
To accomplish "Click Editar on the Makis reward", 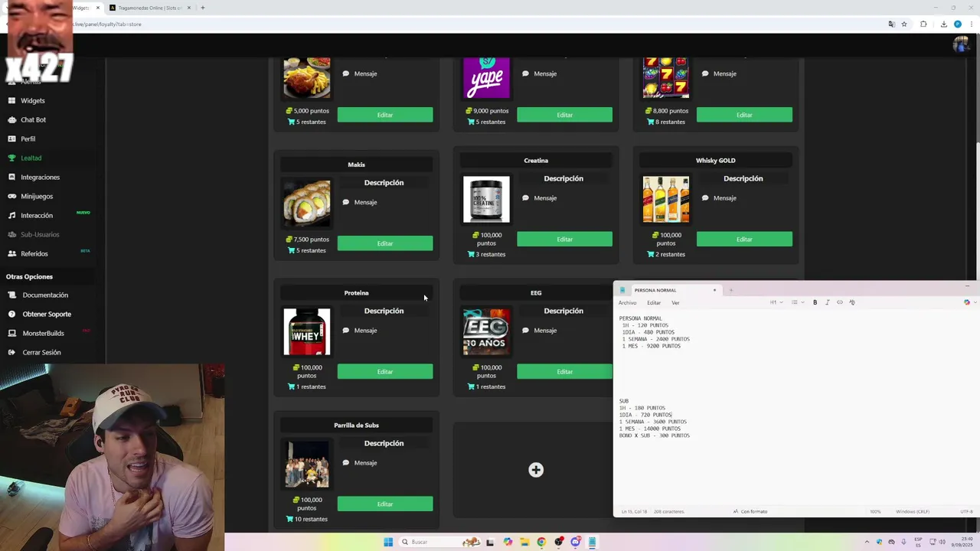I will [385, 243].
